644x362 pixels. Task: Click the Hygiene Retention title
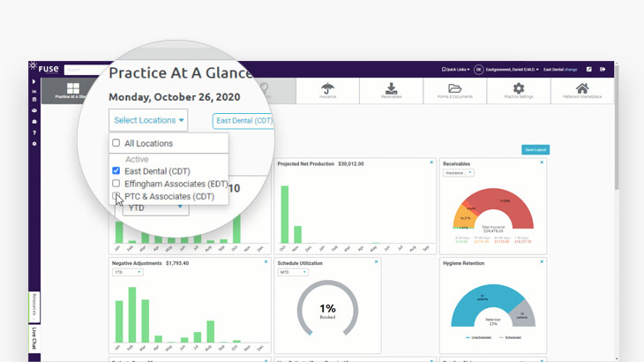[463, 263]
